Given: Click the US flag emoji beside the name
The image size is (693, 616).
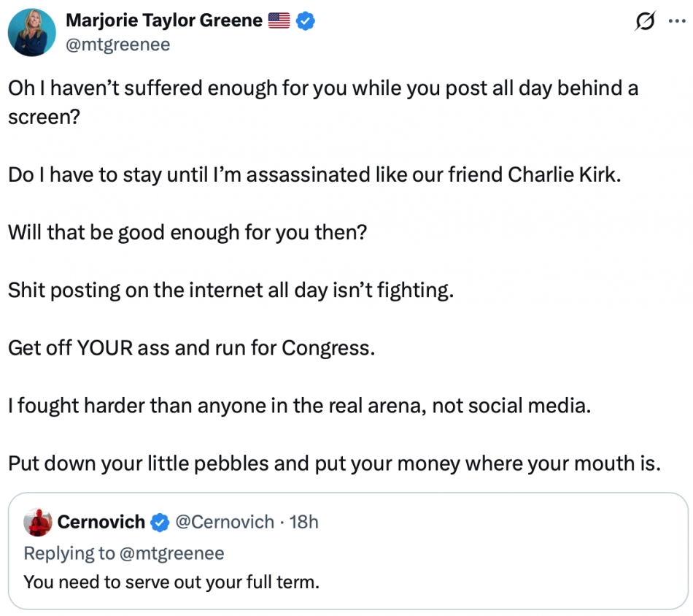Looking at the screenshot, I should pyautogui.click(x=279, y=21).
